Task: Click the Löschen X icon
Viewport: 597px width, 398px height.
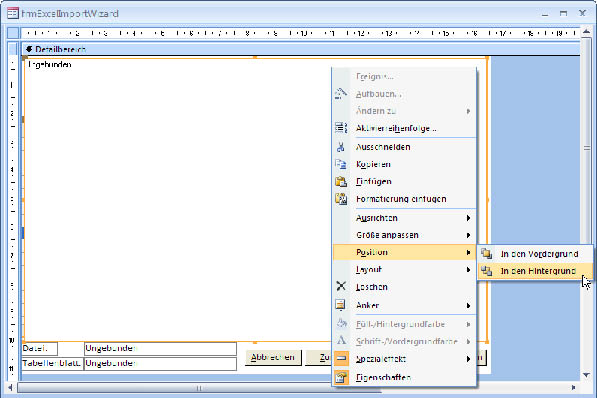Action: click(341, 286)
